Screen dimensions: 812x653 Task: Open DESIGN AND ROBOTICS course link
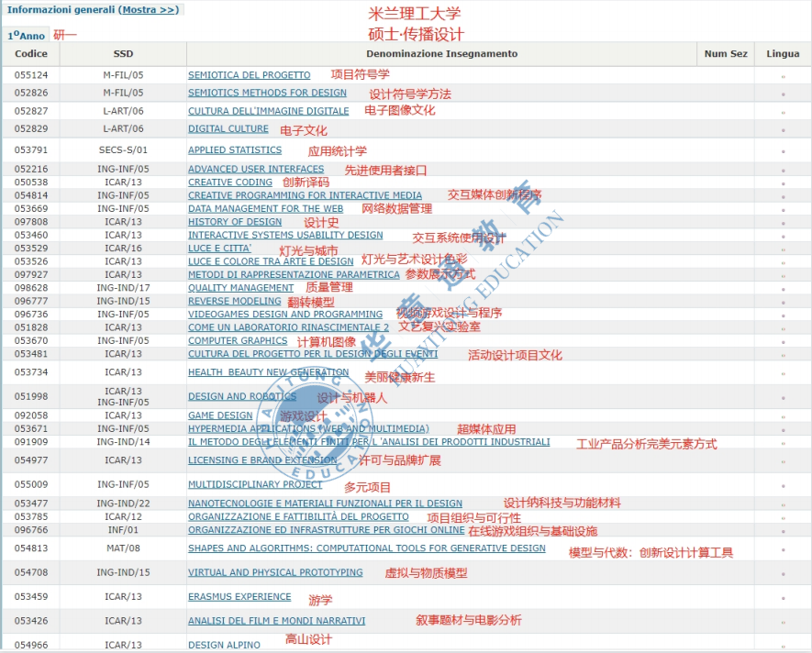point(242,396)
